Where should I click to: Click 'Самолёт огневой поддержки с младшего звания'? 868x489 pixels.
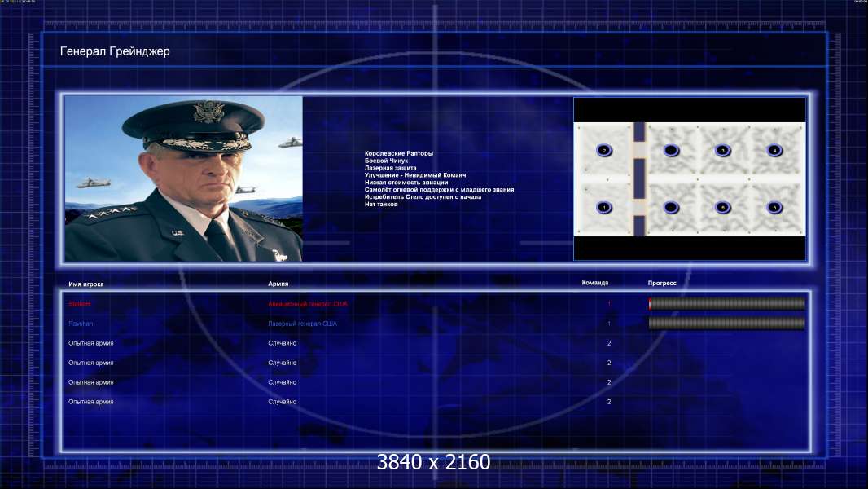pos(439,189)
